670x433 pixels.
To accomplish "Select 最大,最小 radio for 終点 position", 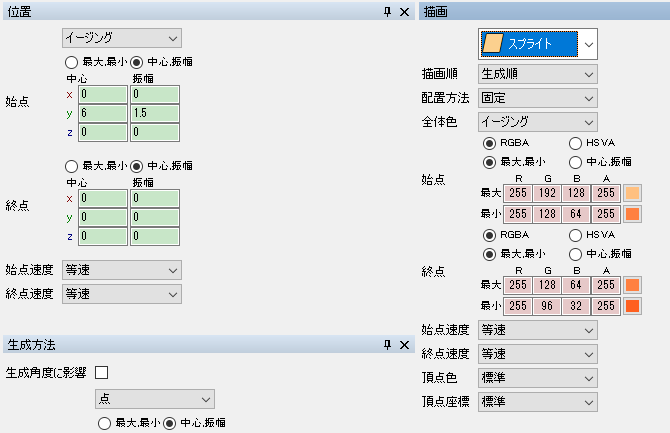I will tap(71, 166).
